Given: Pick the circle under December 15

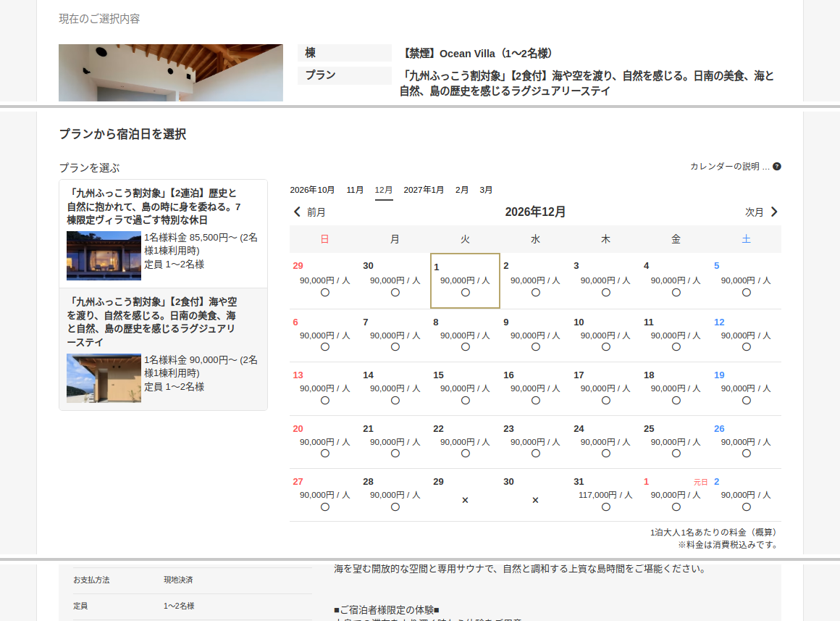Looking at the screenshot, I should click(x=465, y=401).
